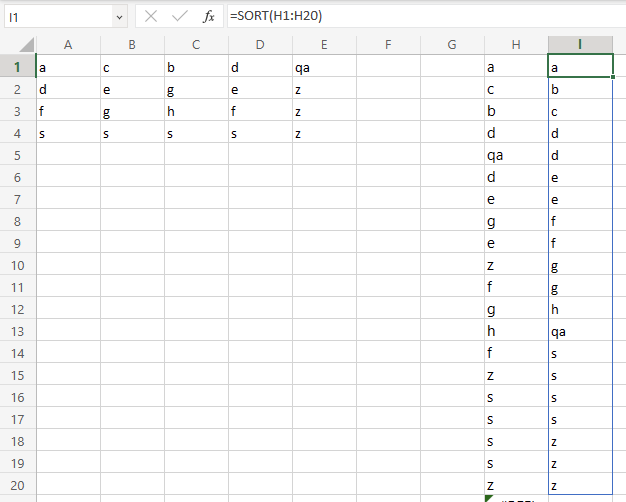This screenshot has height=502, width=626.
Task: Select cell C3 containing h
Action: (196, 112)
